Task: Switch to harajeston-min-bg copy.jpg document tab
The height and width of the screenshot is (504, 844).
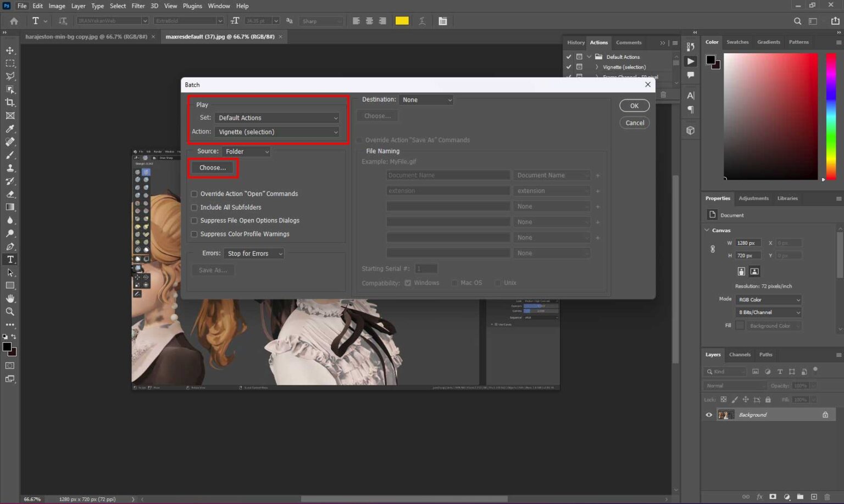Action: pyautogui.click(x=86, y=37)
